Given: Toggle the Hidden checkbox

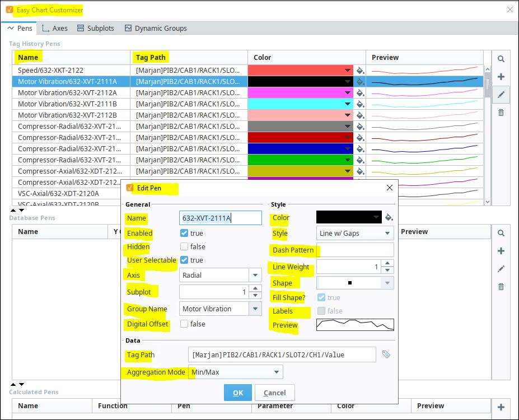Looking at the screenshot, I should tap(184, 246).
